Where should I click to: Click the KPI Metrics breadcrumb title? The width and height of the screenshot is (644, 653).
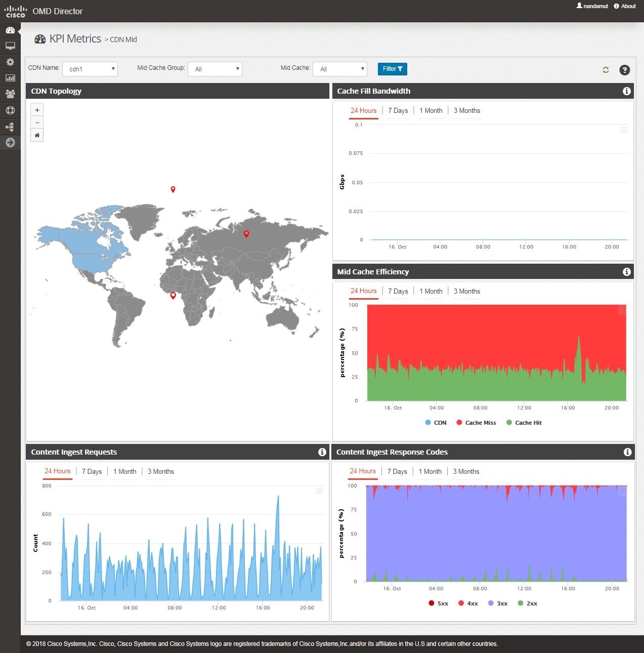(75, 39)
